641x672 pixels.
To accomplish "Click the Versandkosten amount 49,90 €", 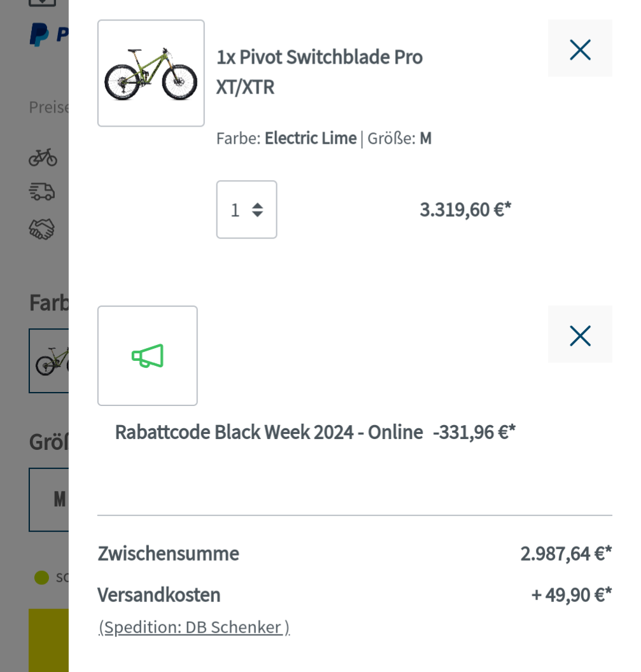I will pos(571,595).
